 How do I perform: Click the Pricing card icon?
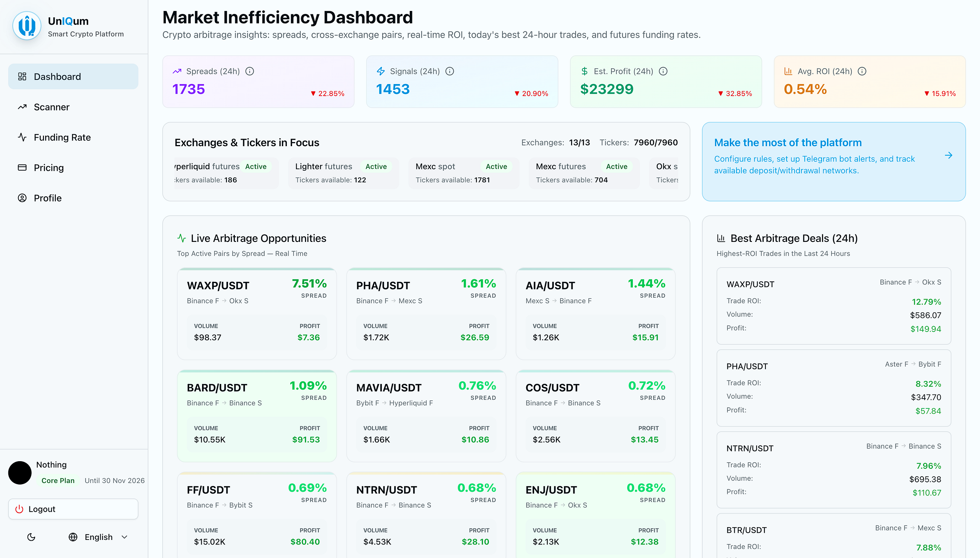[22, 168]
